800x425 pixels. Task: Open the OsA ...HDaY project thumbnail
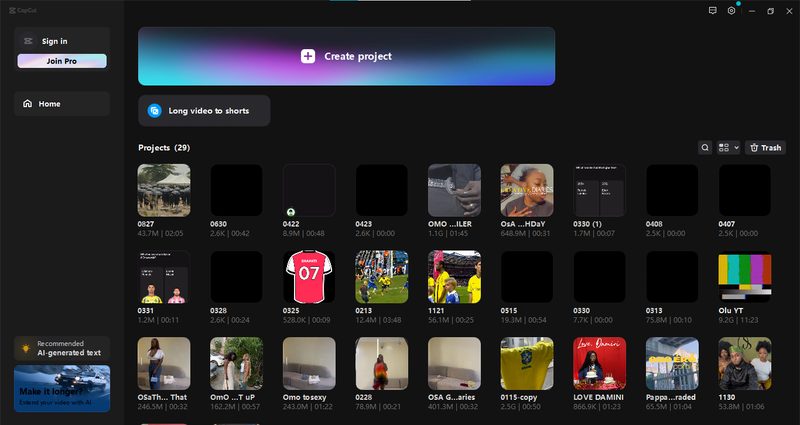[x=527, y=190]
